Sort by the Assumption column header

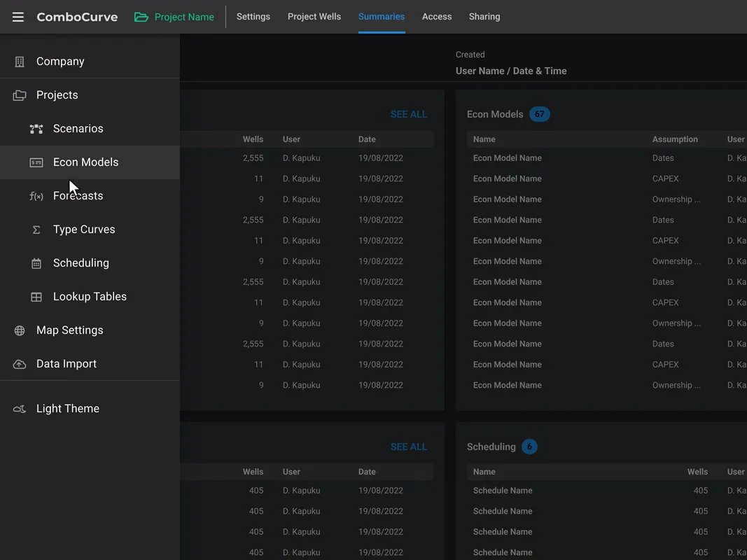pos(675,139)
